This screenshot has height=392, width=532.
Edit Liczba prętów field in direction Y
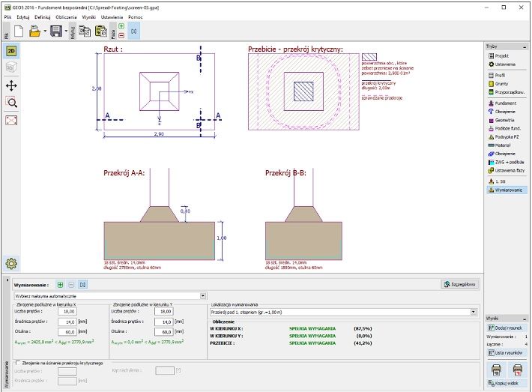point(164,311)
